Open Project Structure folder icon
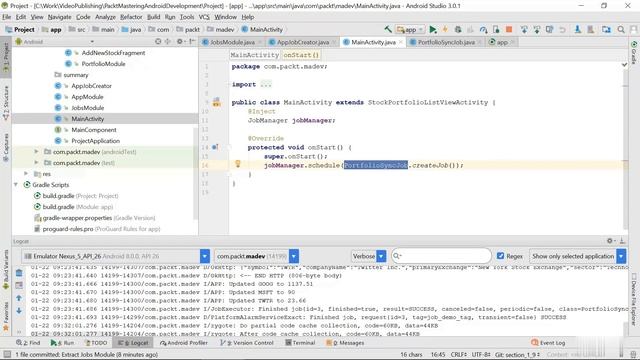Image resolution: width=640 pixels, height=360 pixels. [607, 29]
